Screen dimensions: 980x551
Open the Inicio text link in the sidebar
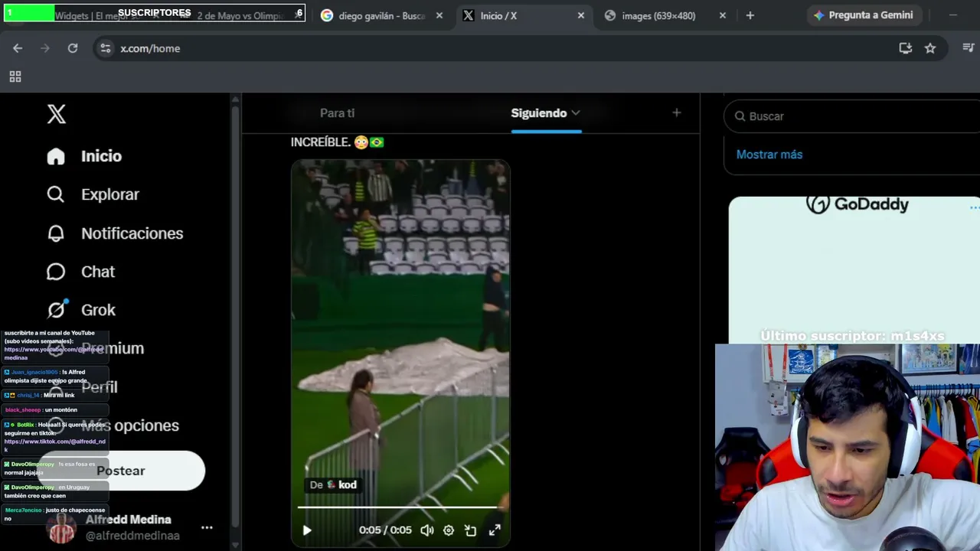[x=101, y=156]
